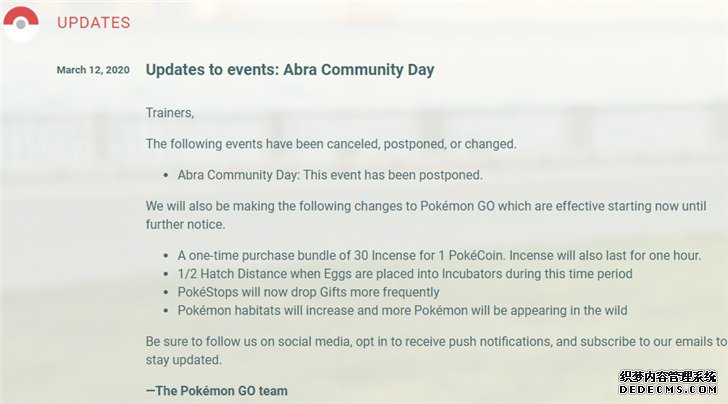Click the Poké Ball logo icon
The image size is (728, 404).
[x=21, y=23]
